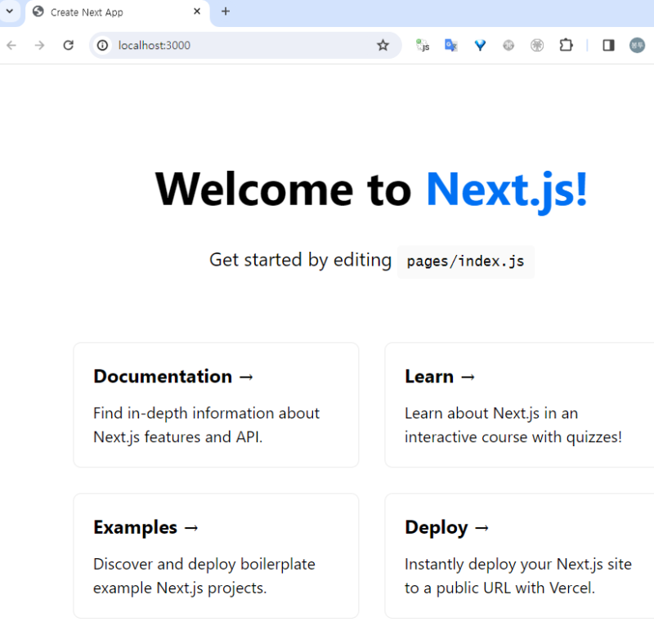Open the blue V-shaped extension icon
Screen dimensions: 654x644
tap(480, 45)
